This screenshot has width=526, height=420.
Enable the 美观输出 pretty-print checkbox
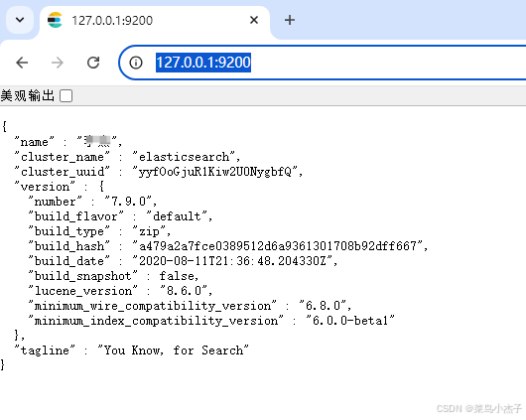coord(66,96)
